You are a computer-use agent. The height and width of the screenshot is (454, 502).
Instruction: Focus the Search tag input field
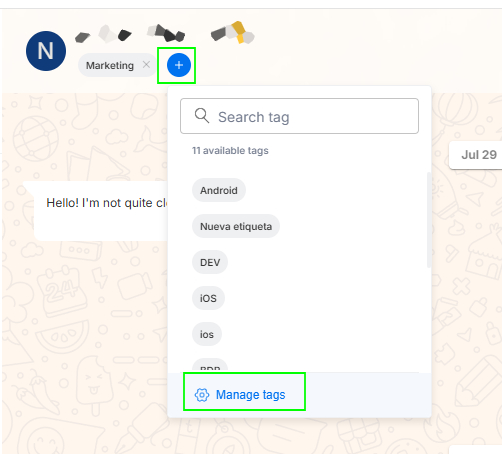tap(299, 116)
